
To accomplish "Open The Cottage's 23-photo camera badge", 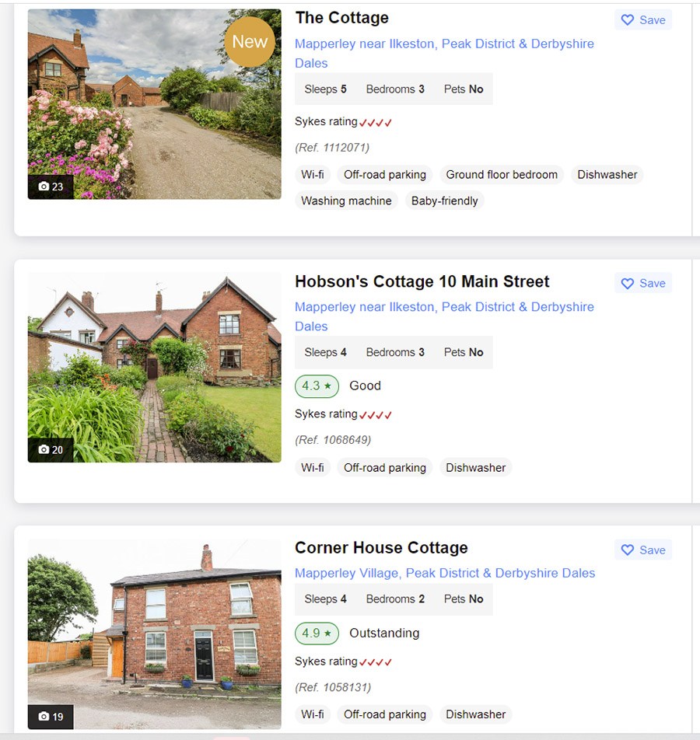I will [51, 187].
